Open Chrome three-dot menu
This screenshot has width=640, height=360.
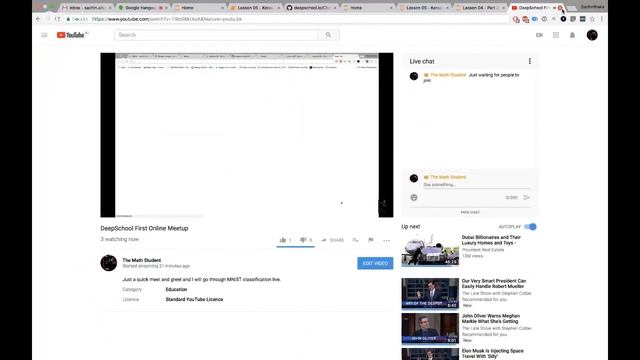[x=602, y=19]
